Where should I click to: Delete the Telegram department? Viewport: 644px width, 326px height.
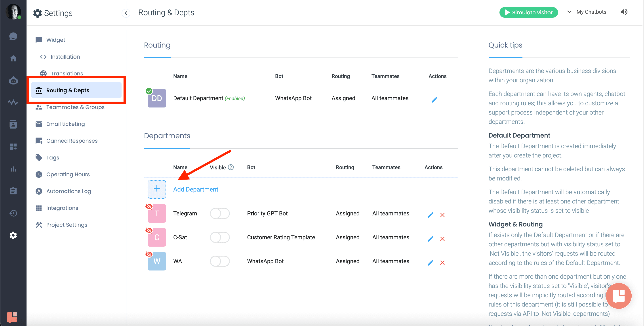(x=442, y=215)
